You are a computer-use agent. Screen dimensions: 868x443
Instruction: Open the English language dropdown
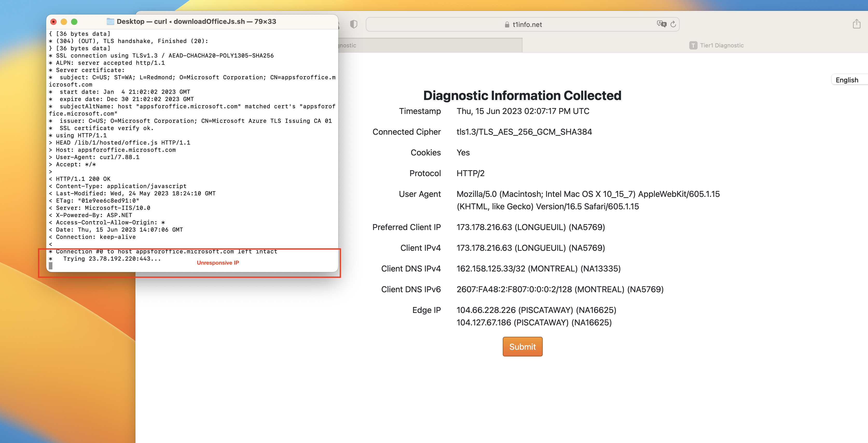848,80
